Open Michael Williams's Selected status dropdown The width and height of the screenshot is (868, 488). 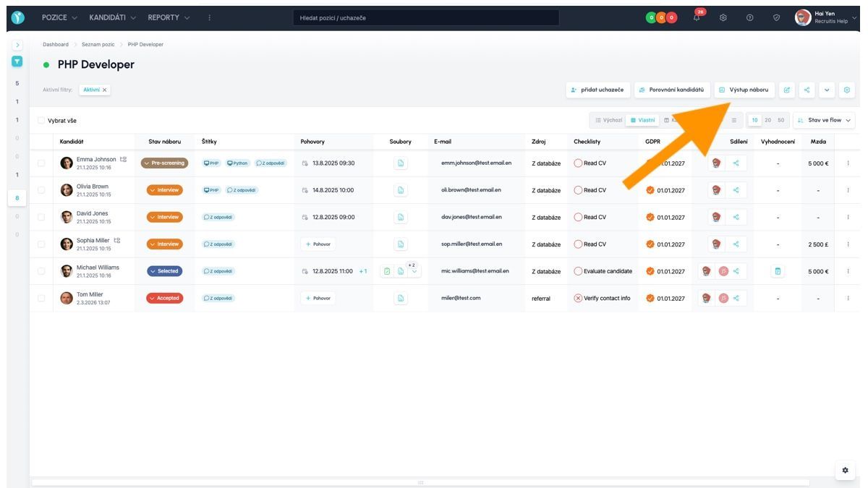pos(164,271)
